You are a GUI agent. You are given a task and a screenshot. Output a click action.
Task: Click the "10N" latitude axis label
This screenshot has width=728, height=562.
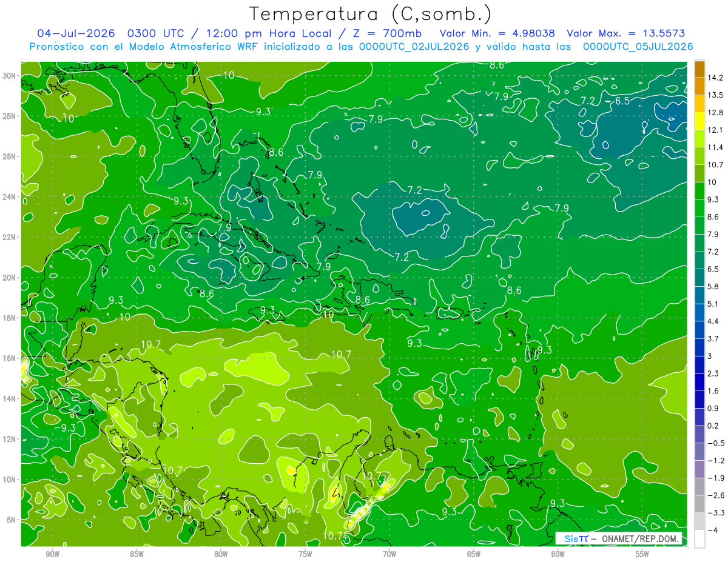8,479
